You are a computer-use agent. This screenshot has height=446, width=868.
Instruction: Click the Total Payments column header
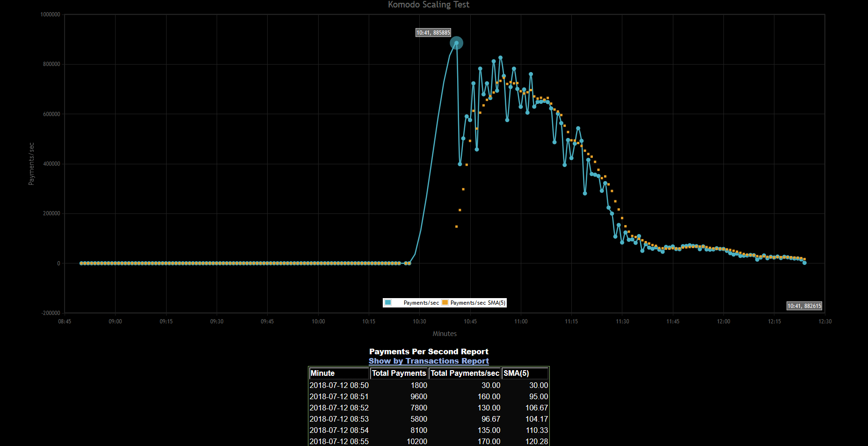point(399,373)
